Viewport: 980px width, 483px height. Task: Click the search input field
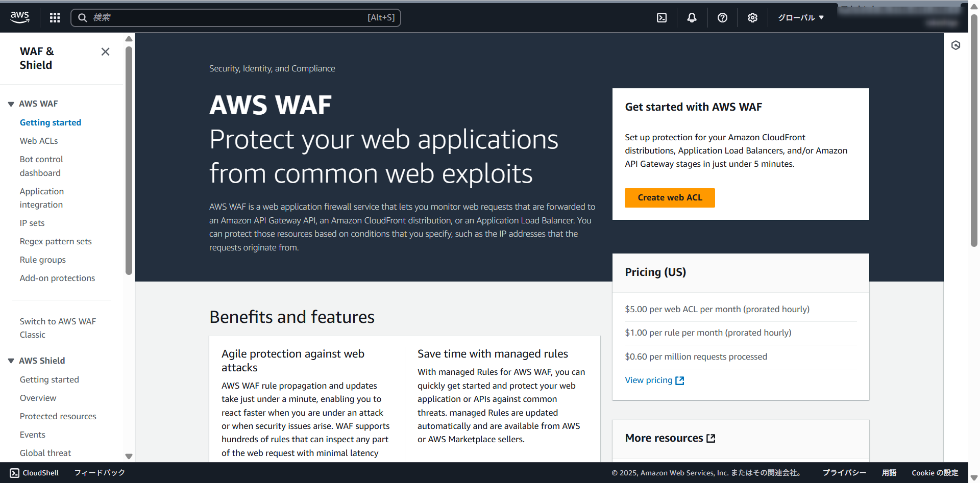(230, 18)
